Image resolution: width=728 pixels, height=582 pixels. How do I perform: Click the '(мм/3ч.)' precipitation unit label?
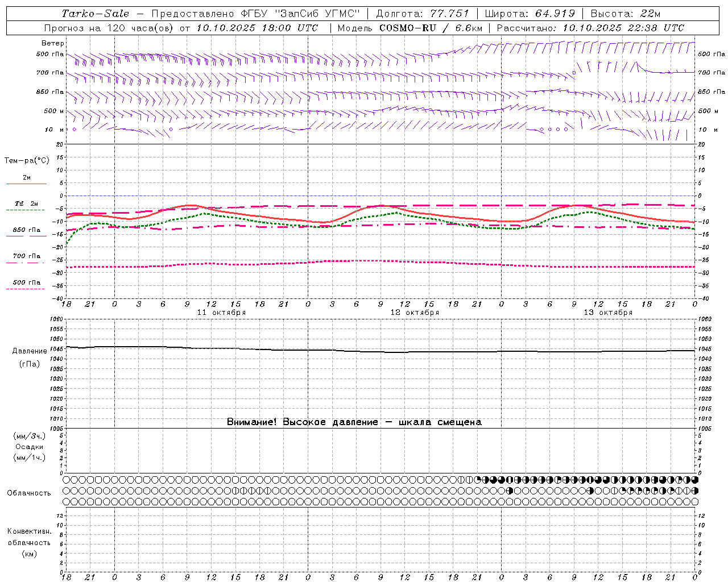(30, 436)
